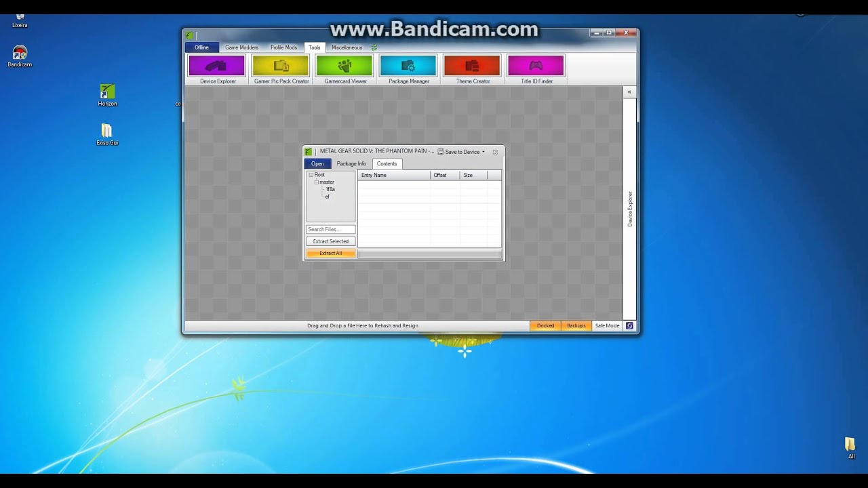Viewport: 868px width, 488px height.
Task: Switch to the Miscellaneous tab
Action: click(347, 47)
